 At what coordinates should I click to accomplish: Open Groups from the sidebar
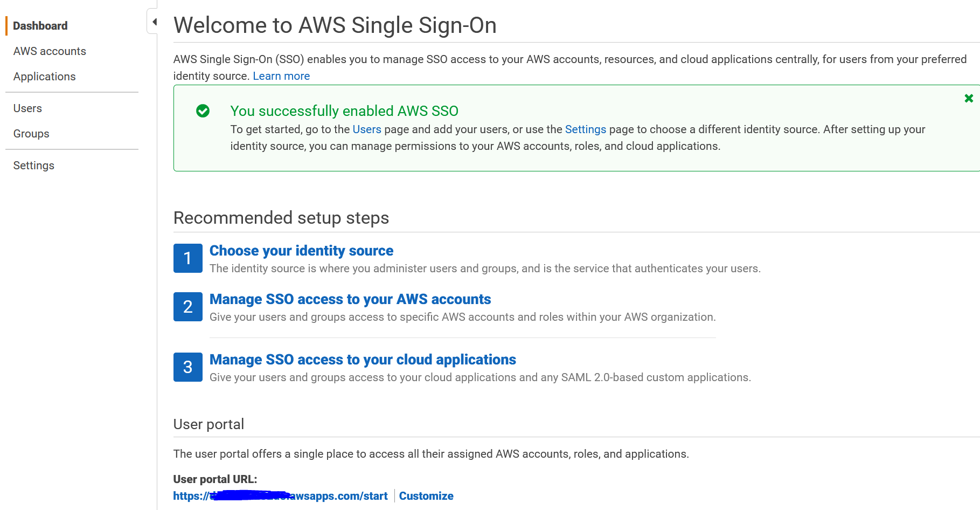(x=31, y=133)
